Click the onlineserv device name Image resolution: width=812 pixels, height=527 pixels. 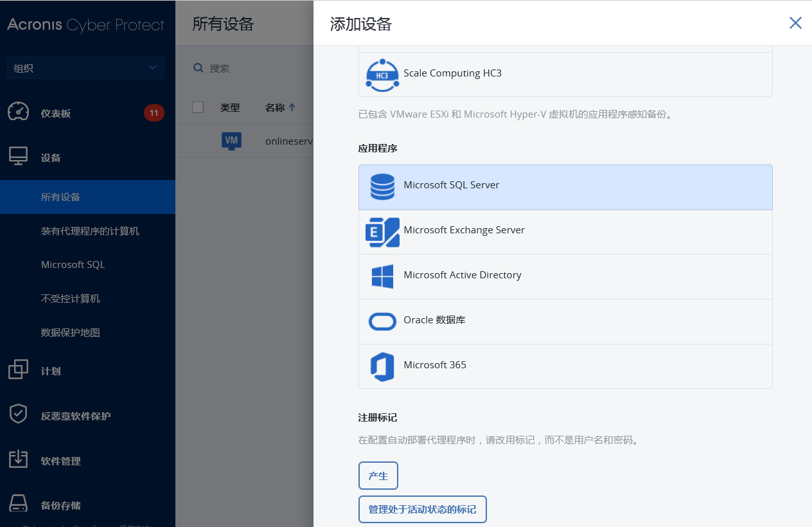288,141
